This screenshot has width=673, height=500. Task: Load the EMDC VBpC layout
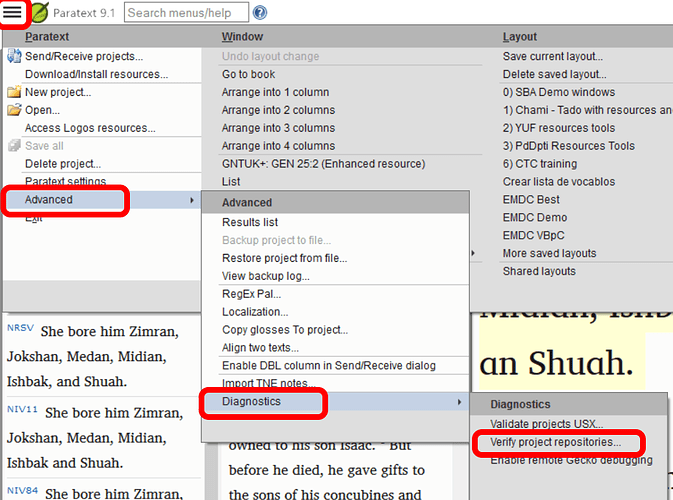click(534, 236)
